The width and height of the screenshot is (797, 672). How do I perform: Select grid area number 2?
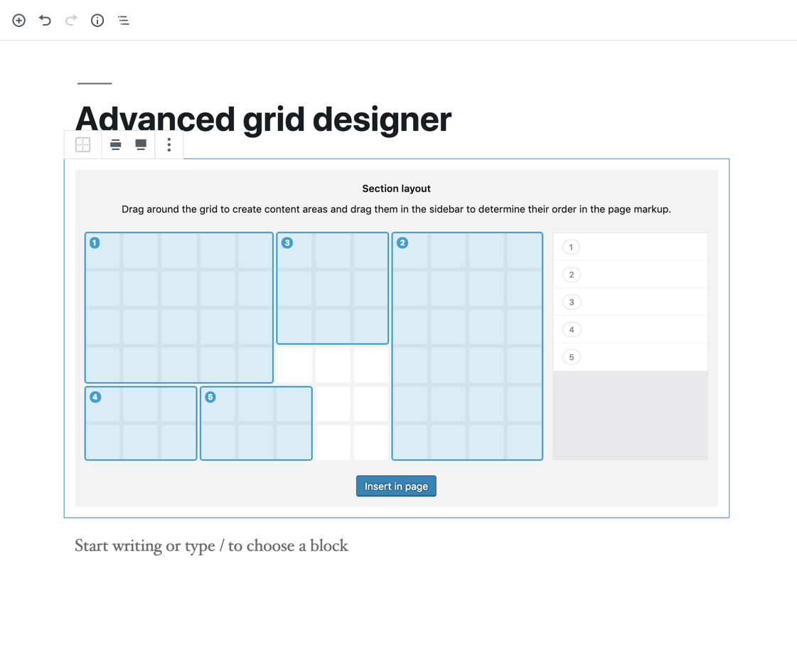(x=467, y=346)
